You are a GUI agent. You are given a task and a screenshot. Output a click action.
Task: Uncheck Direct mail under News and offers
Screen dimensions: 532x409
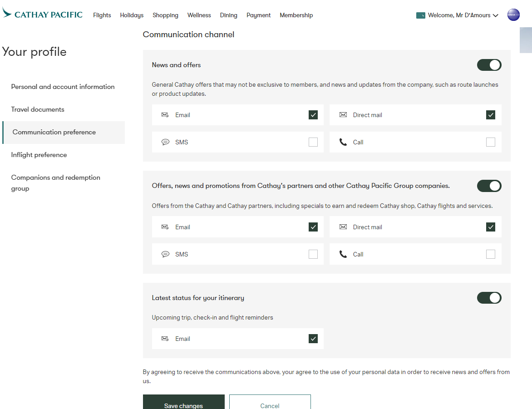pos(491,115)
